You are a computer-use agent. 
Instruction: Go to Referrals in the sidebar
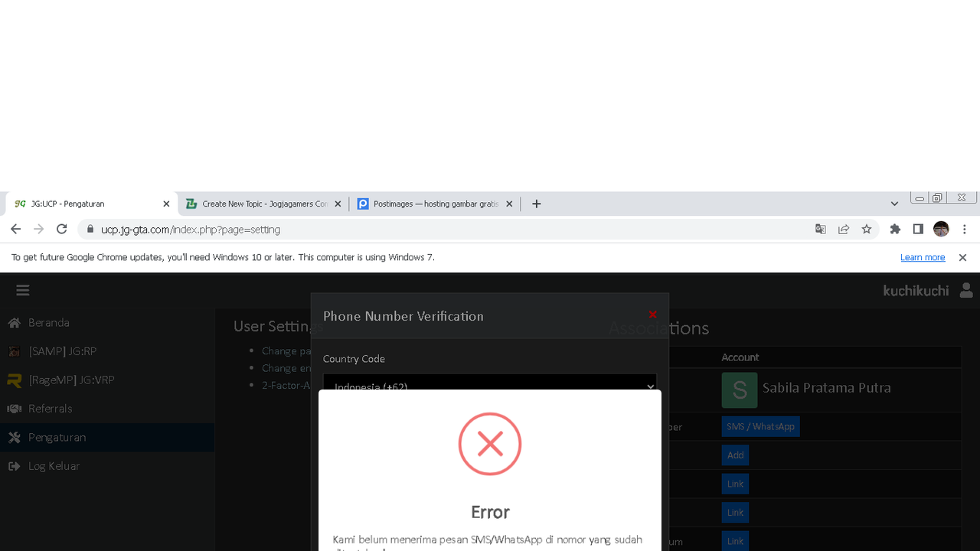pos(107,409)
